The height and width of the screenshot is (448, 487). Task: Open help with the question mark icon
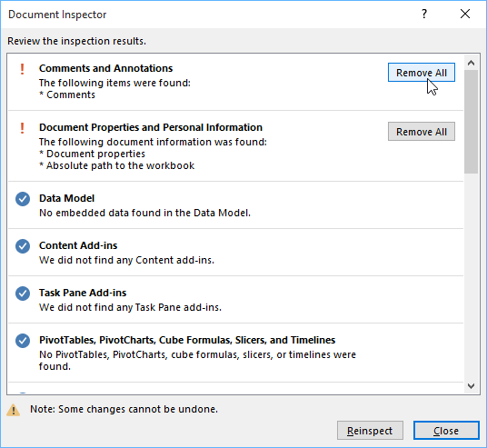[x=424, y=14]
